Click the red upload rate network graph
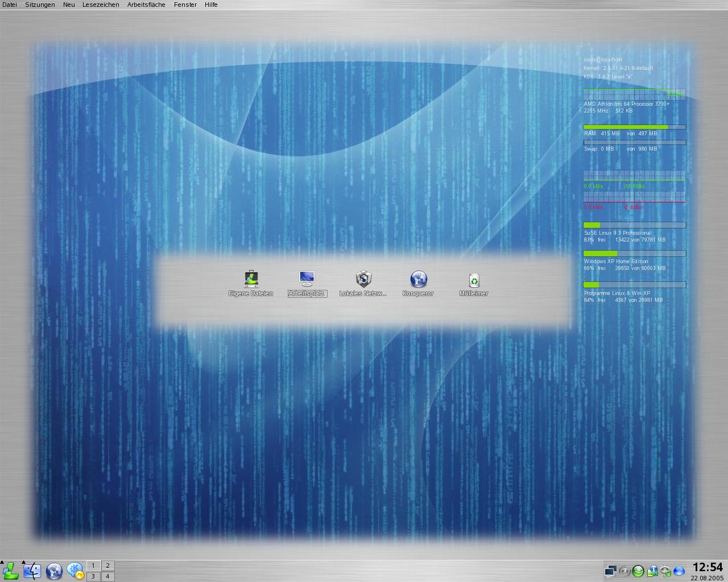 [634, 197]
